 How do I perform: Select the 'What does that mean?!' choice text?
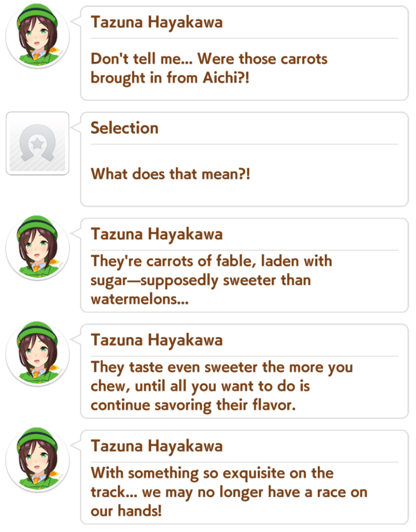170,174
